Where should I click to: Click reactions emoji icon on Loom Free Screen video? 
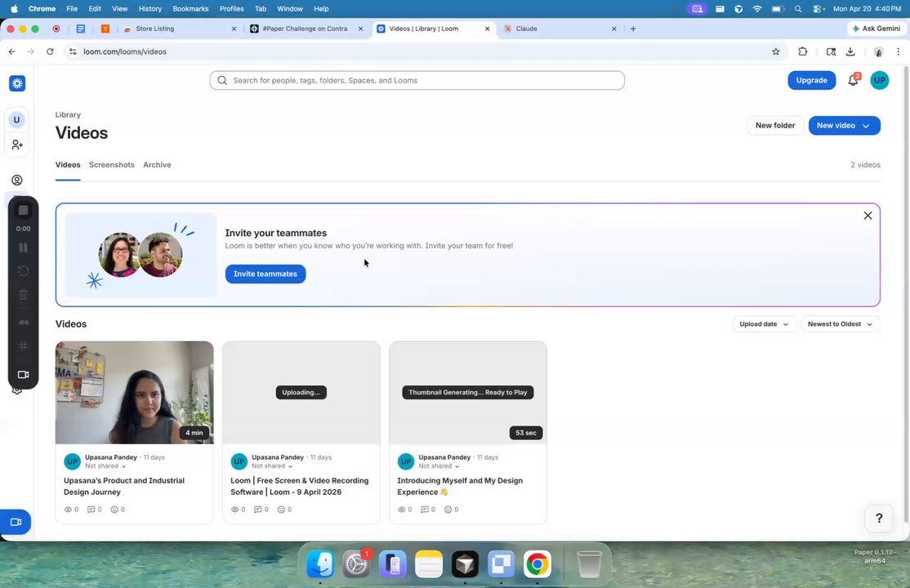pos(281,510)
